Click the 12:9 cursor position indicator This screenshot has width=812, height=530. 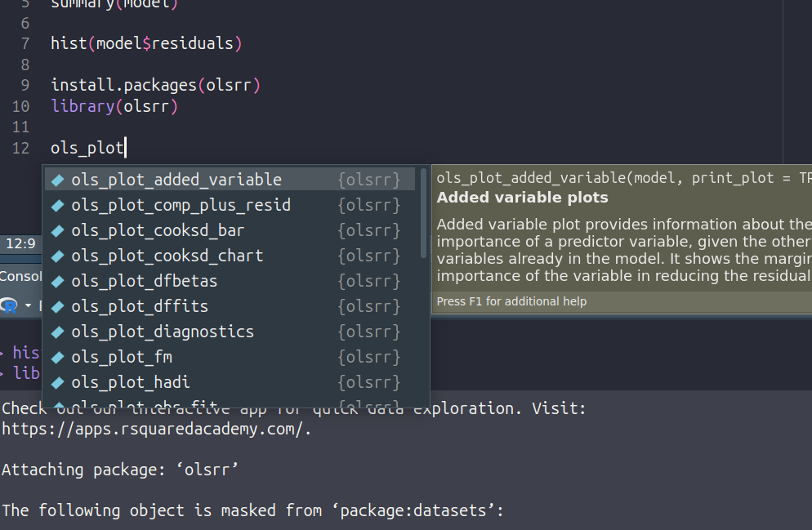[20, 243]
